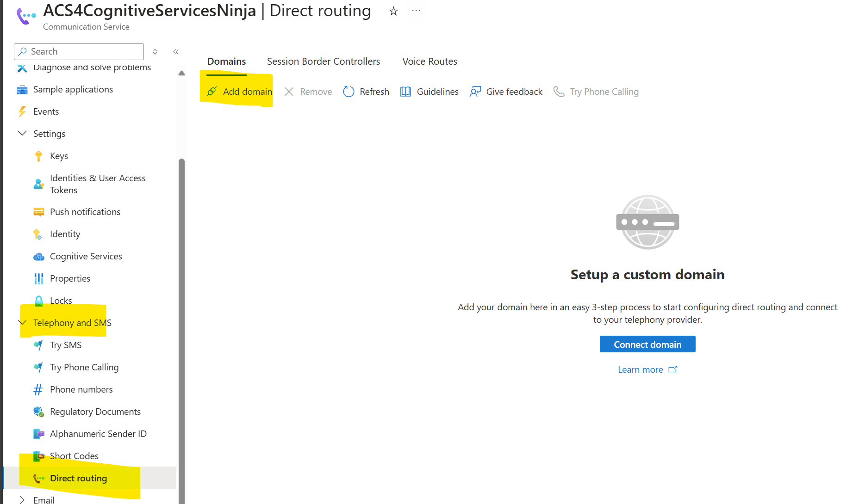Click the Guidelines book icon
865x504 pixels.
click(405, 92)
